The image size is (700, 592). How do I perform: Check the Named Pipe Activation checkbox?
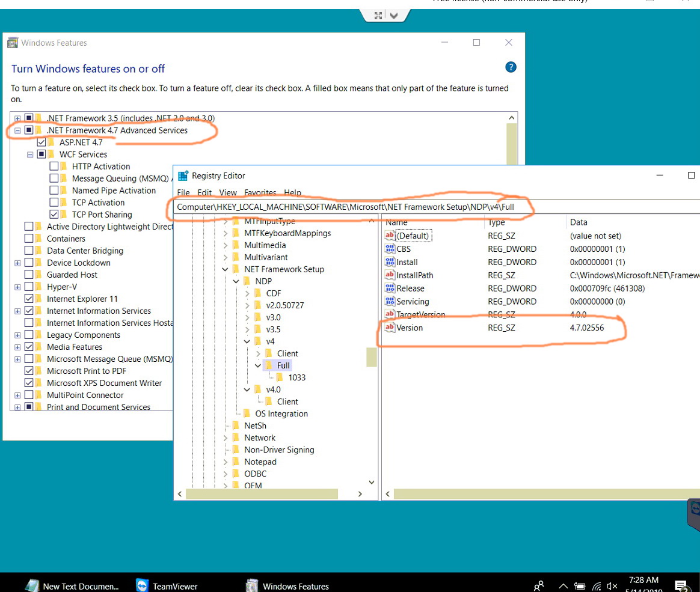point(54,190)
